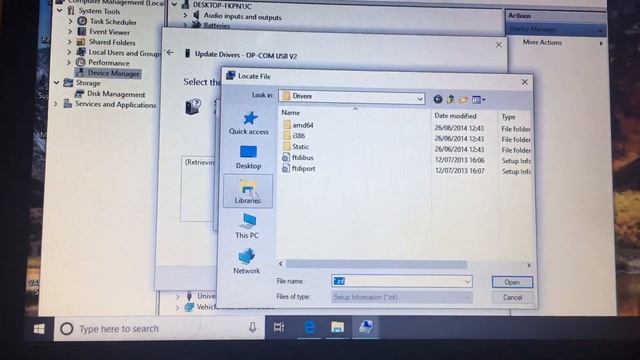Open the View menu icon in Locate File
Viewport: 640px width, 360px height.
coord(478,100)
